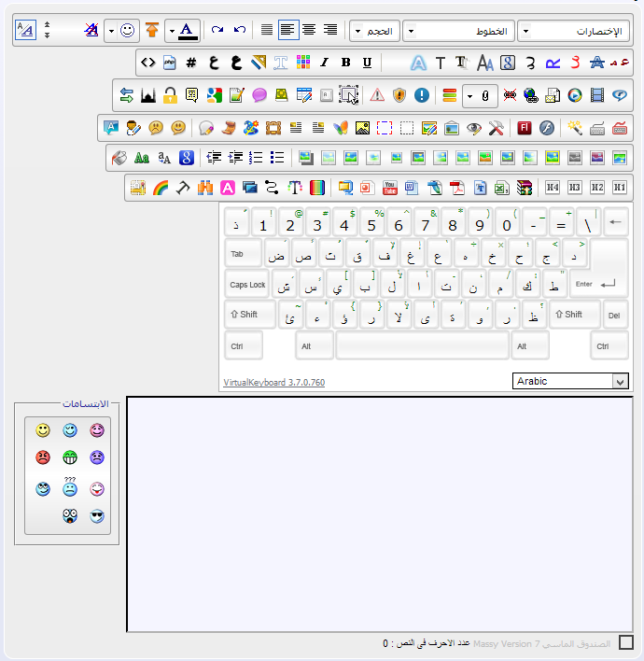Viewport: 644px width, 661px height.
Task: Insert a YouTube video
Action: [390, 188]
